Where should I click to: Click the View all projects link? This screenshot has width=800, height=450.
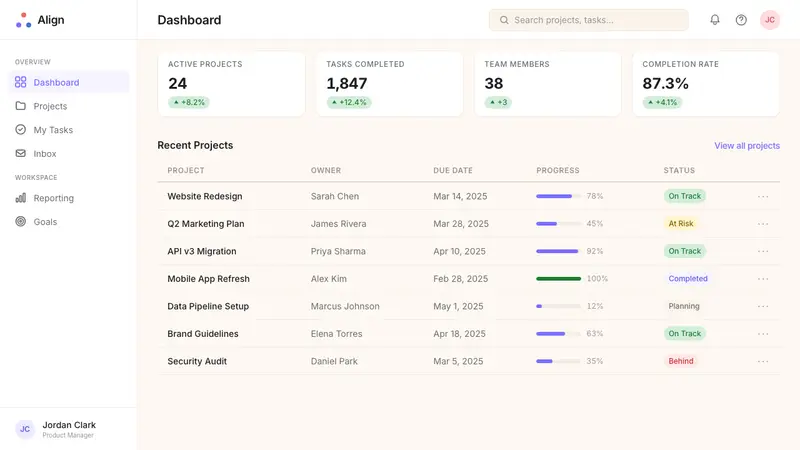point(747,145)
